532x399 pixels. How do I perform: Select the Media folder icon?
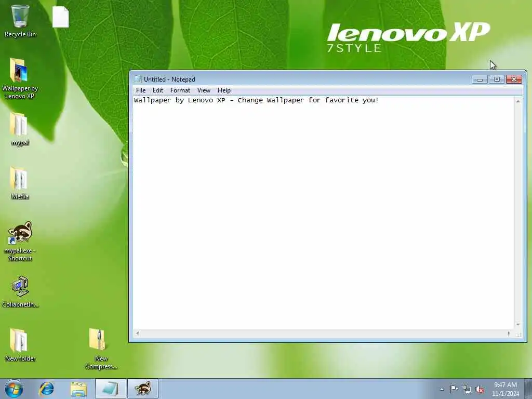[20, 183]
